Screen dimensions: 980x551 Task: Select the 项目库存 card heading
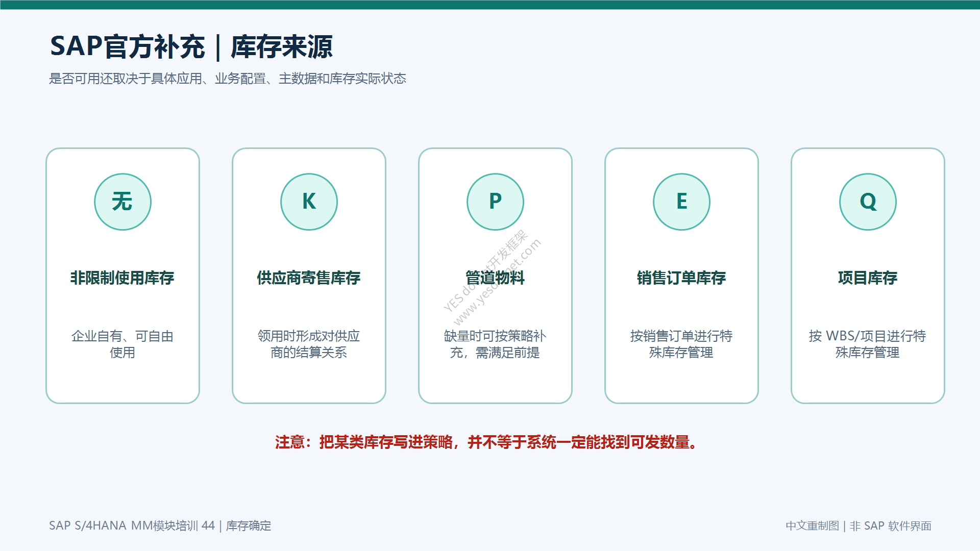[x=868, y=278]
